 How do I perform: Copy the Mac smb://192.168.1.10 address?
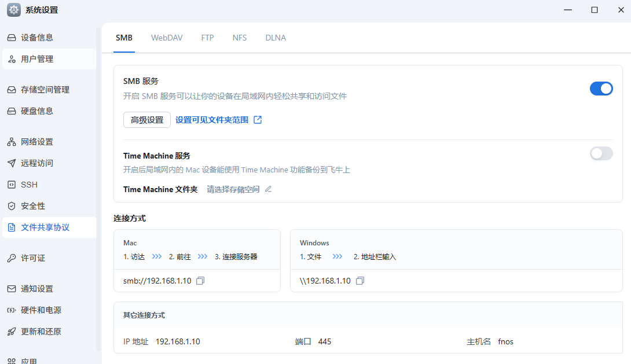pos(200,281)
